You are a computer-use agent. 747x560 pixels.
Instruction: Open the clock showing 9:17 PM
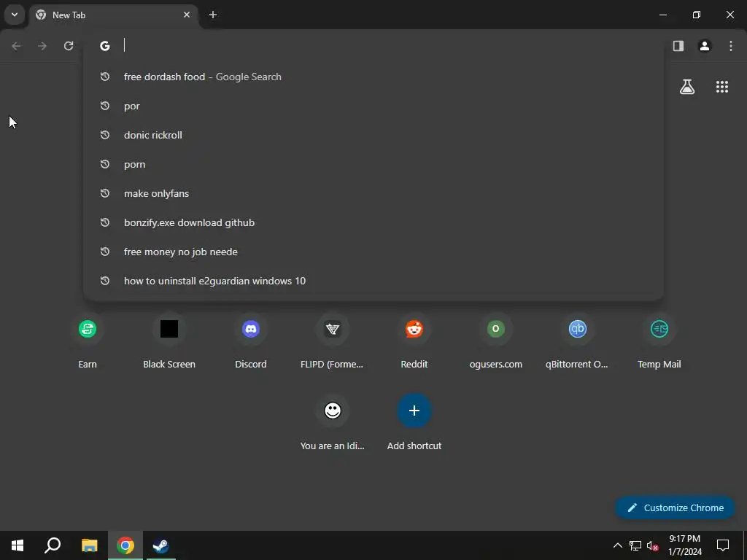(684, 545)
